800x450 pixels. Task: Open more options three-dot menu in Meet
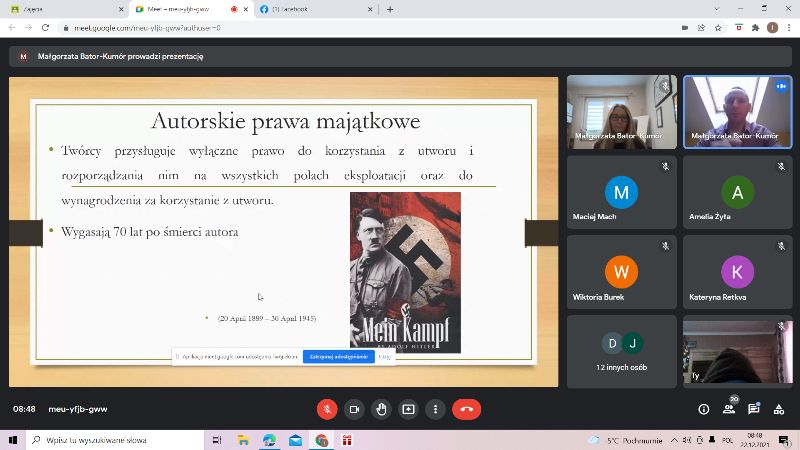(x=435, y=409)
